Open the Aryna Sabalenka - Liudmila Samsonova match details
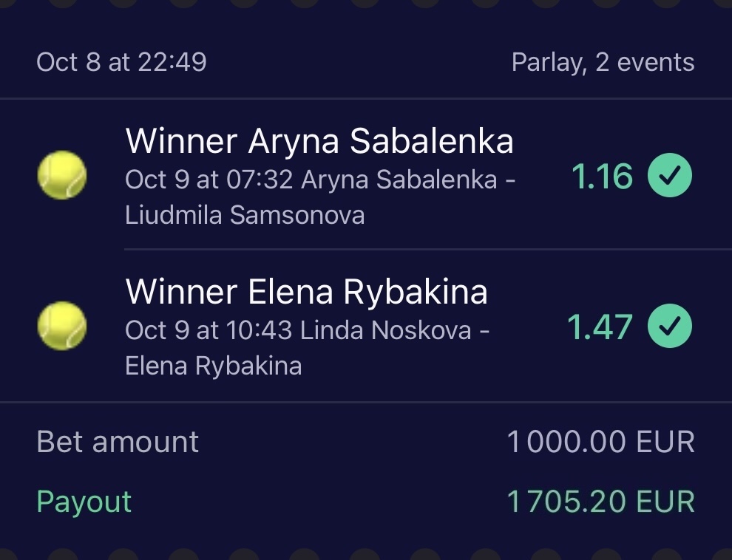732x560 pixels. [x=409, y=180]
